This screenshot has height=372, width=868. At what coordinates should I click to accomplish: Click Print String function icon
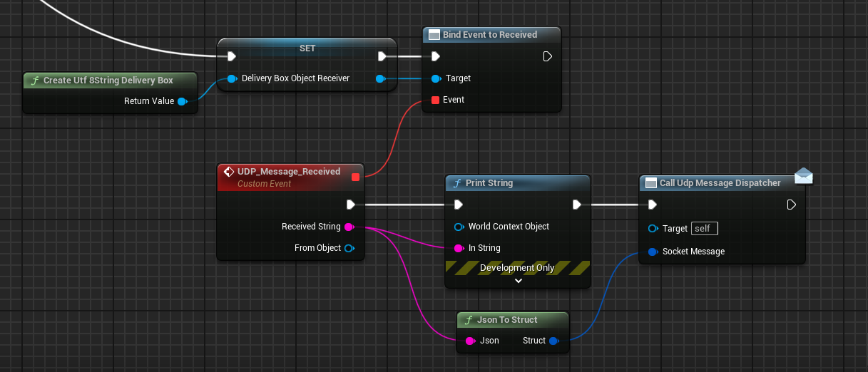click(456, 183)
